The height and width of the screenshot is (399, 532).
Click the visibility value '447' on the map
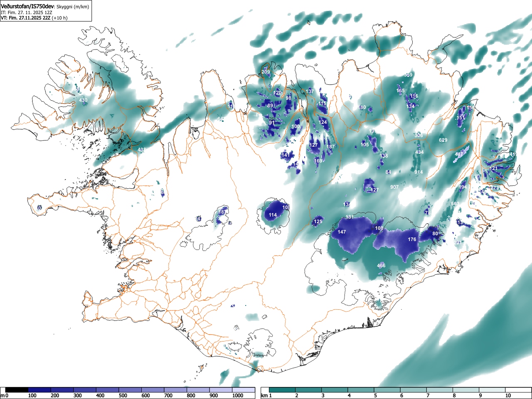point(459,154)
